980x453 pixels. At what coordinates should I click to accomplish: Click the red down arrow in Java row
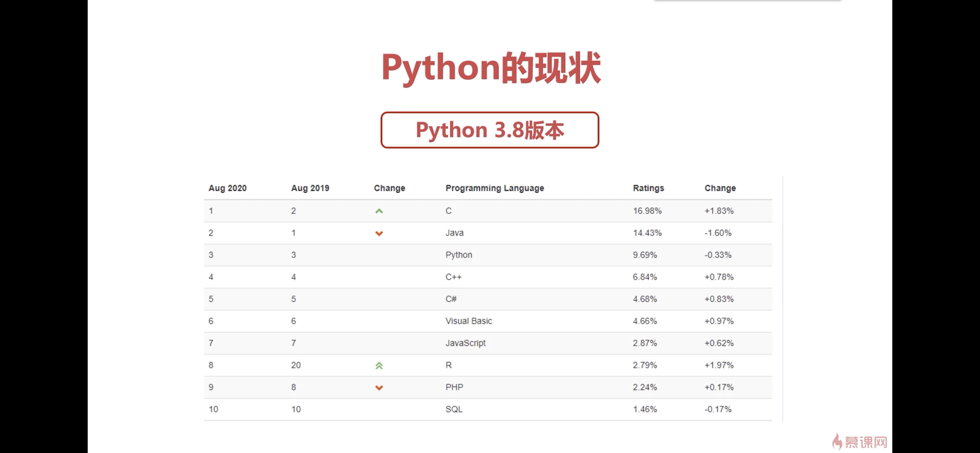pos(379,233)
